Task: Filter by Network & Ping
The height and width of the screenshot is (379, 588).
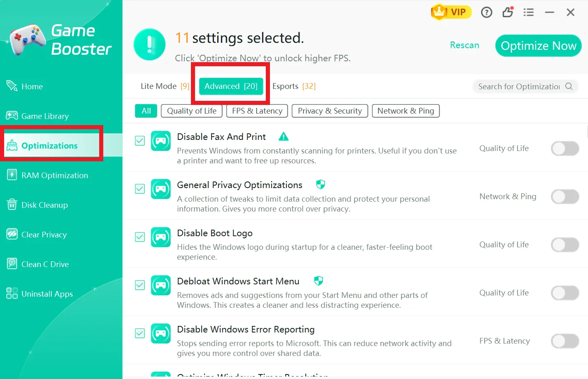Action: 406,111
